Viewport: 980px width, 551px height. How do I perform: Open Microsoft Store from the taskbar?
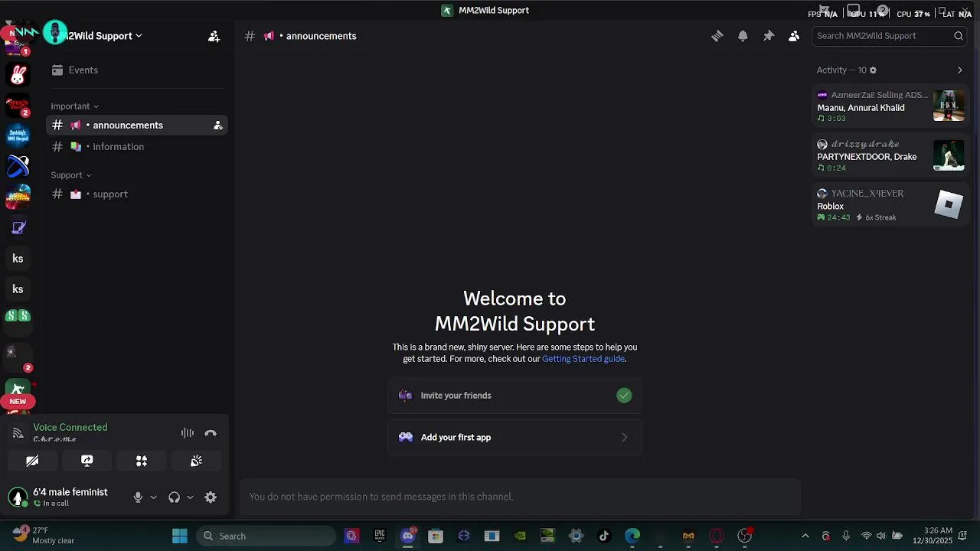coord(436,536)
